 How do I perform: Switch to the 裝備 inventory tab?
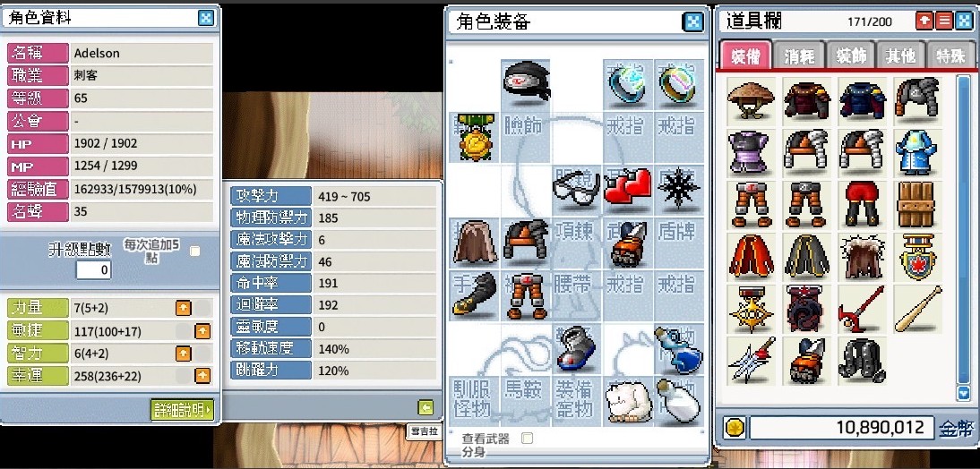[x=745, y=56]
